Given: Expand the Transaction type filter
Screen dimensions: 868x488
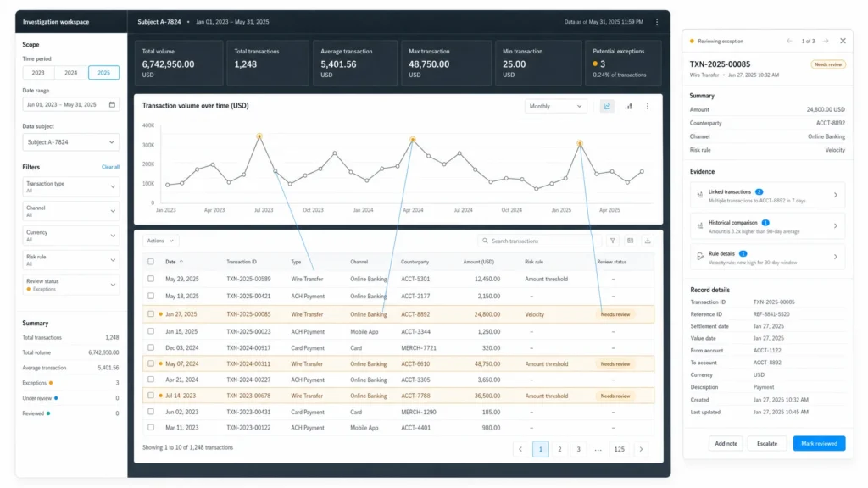Looking at the screenshot, I should [x=71, y=186].
